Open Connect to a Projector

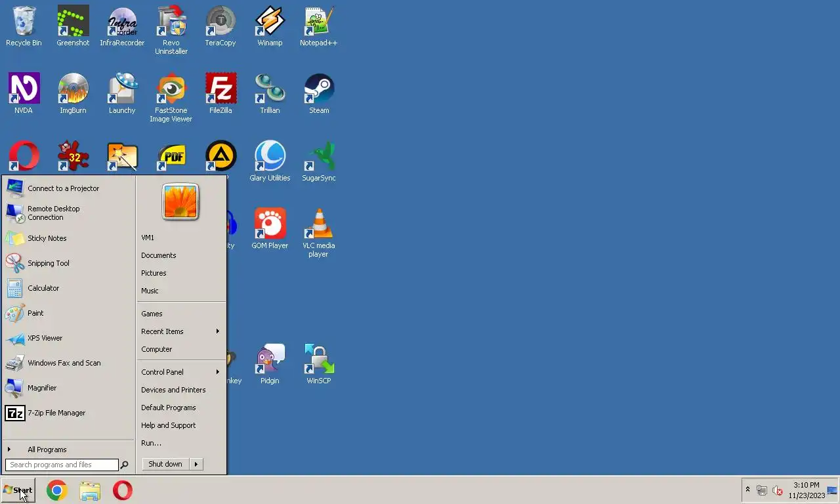[x=69, y=188]
